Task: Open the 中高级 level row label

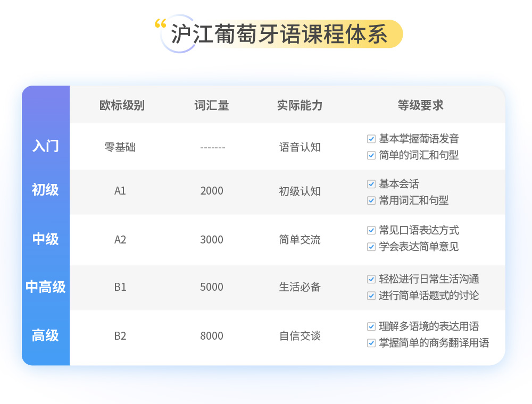Action: point(46,287)
